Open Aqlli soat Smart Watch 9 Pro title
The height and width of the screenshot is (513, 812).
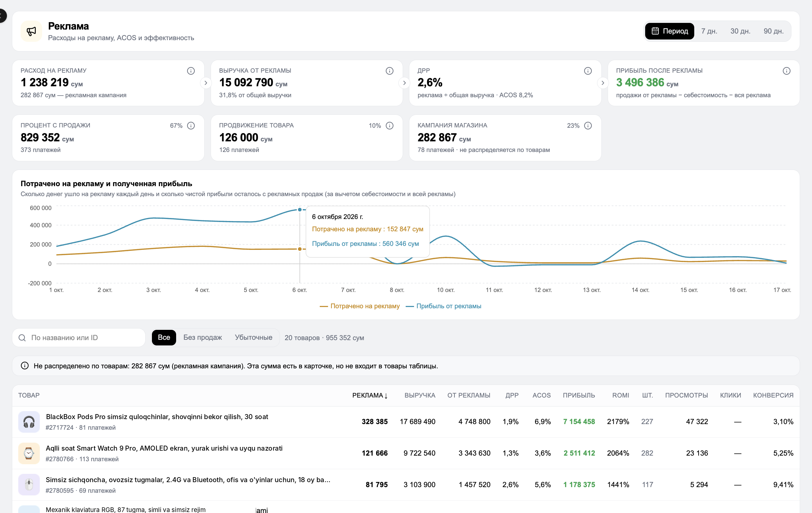[164, 448]
